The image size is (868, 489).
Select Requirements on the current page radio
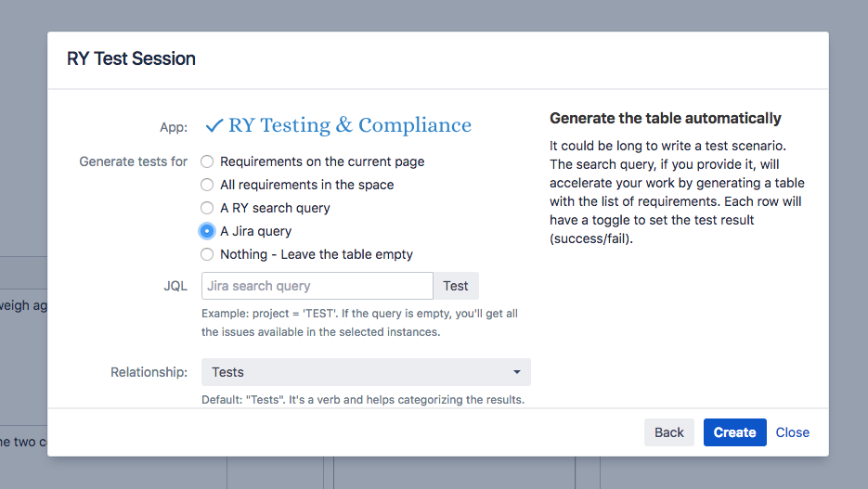(x=207, y=161)
